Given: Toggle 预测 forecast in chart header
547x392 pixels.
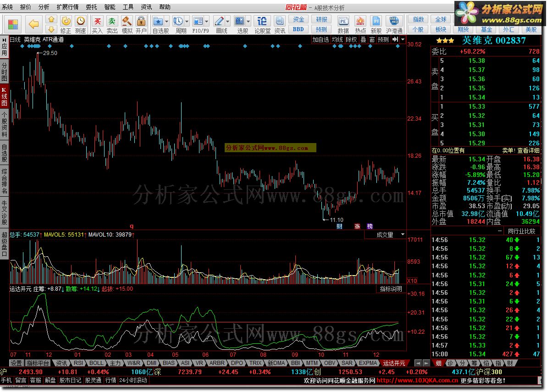Looking at the screenshot, I should [x=383, y=39].
